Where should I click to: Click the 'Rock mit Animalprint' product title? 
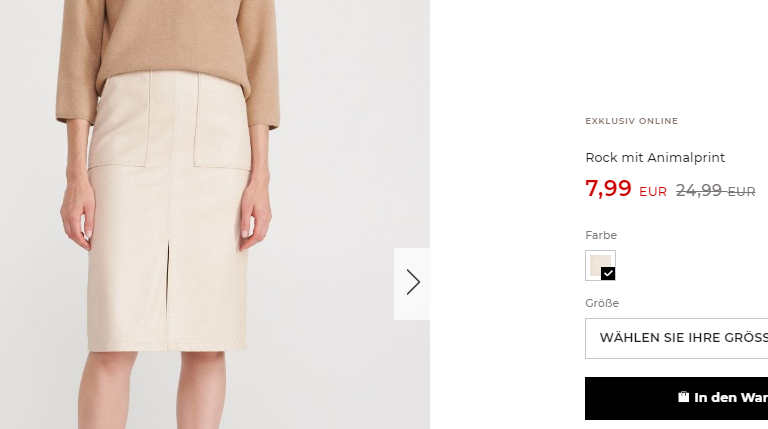pos(655,158)
